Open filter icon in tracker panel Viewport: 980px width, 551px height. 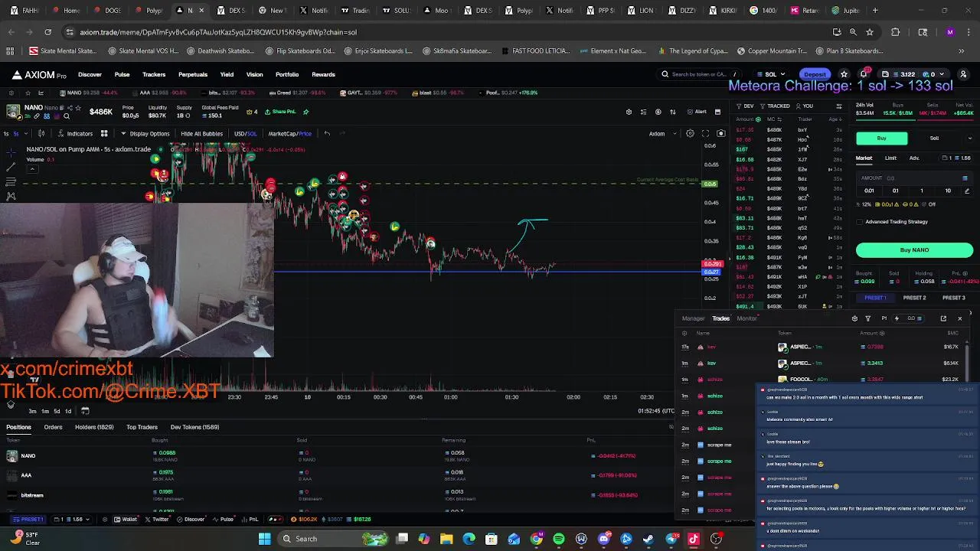(867, 318)
